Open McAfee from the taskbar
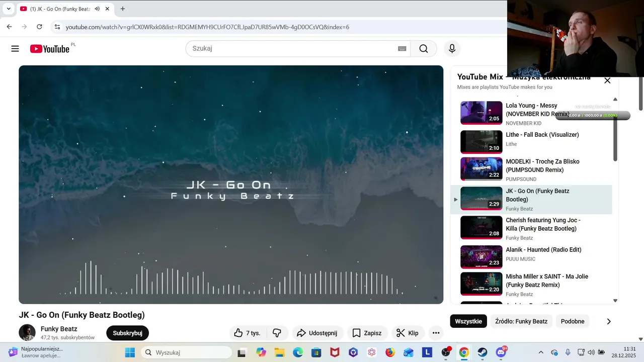The width and height of the screenshot is (644, 362). (335, 352)
